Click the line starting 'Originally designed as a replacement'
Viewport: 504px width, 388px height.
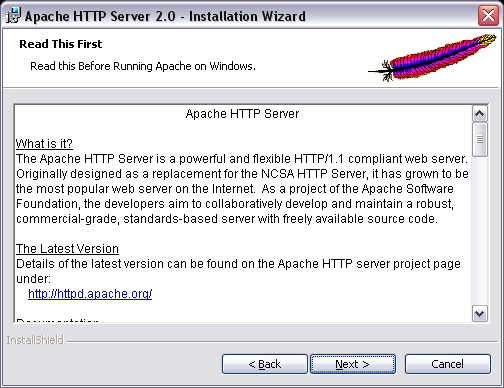pos(242,174)
